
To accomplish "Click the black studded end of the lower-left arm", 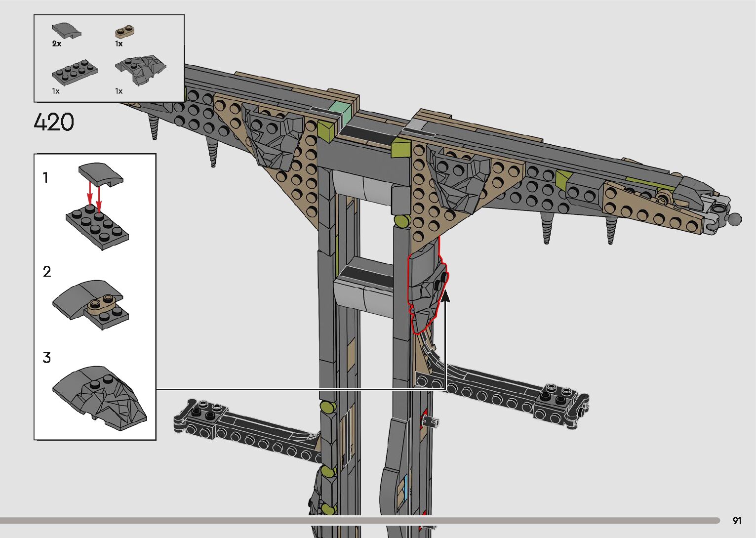I will [204, 411].
